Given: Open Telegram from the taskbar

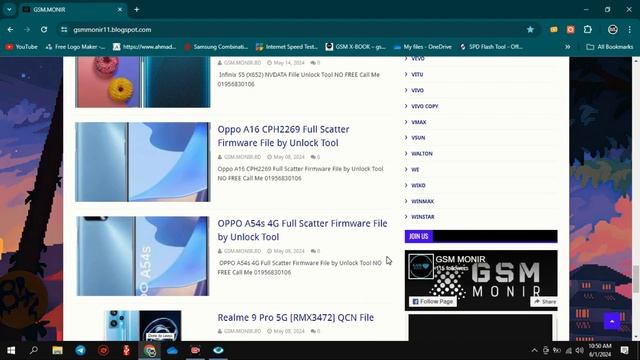Looking at the screenshot, I should pos(80,350).
